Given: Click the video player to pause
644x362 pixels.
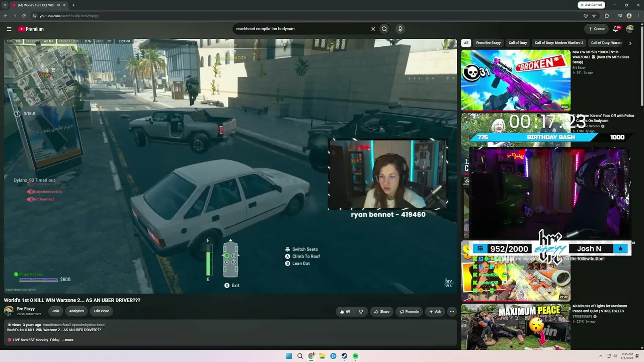Looking at the screenshot, I should 230,166.
